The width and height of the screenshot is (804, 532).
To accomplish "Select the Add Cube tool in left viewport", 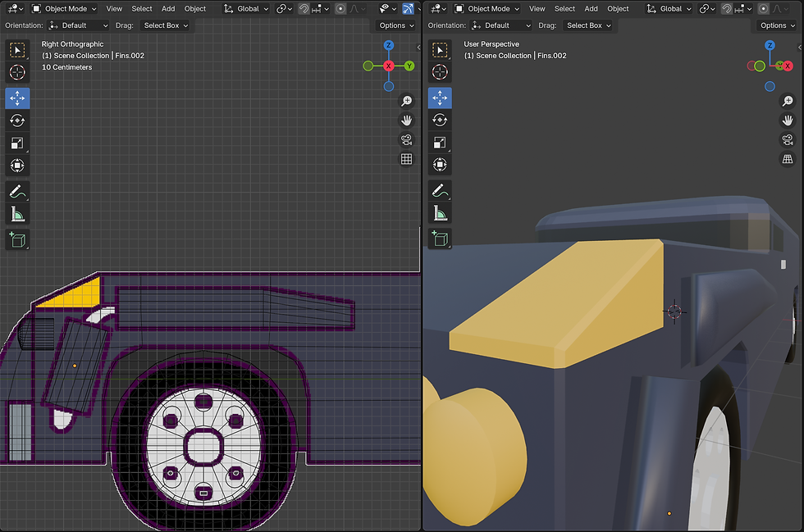I will (x=17, y=239).
